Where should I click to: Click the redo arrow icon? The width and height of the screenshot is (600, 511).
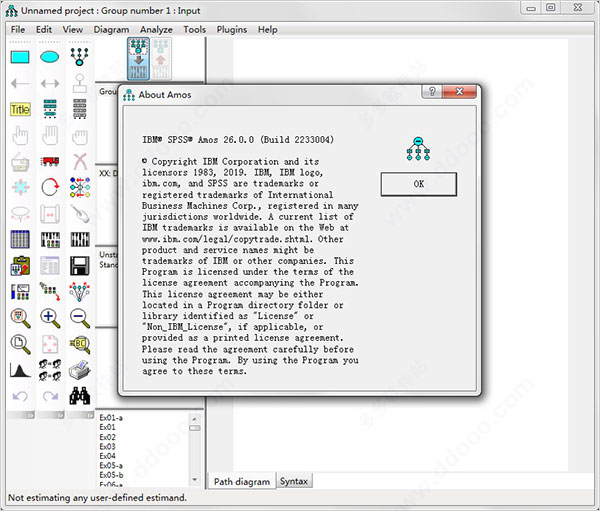tap(50, 396)
